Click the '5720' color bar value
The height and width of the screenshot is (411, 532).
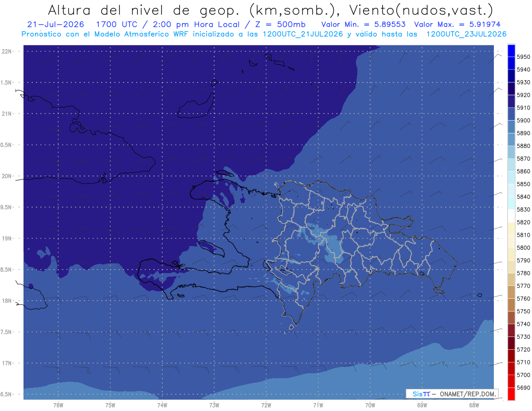[x=524, y=349]
